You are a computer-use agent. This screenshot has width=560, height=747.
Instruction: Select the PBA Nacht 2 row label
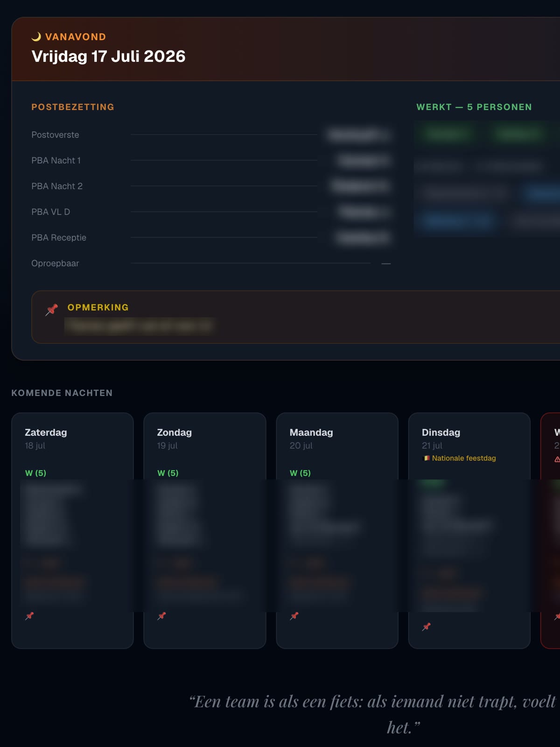coord(57,186)
